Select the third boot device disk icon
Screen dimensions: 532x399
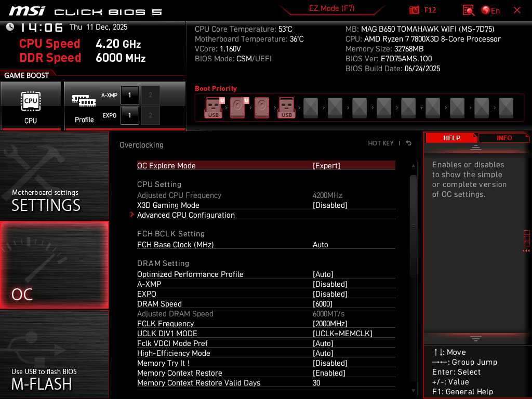click(x=262, y=108)
